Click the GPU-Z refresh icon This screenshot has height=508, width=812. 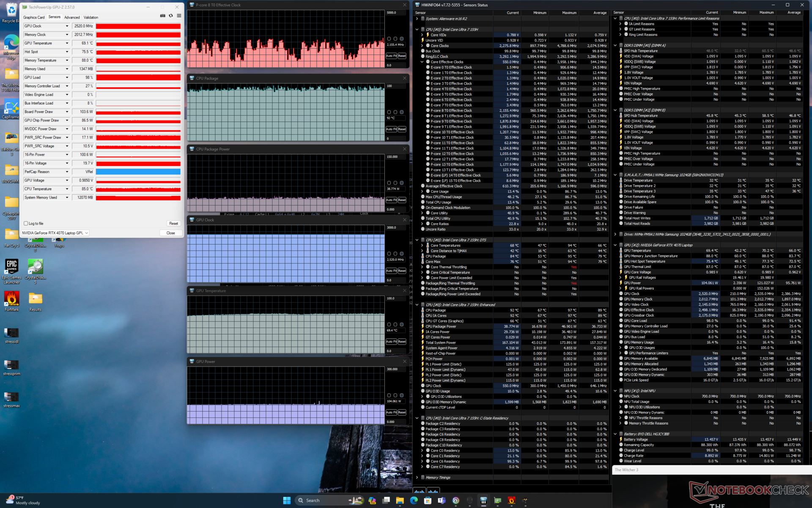[x=171, y=16]
